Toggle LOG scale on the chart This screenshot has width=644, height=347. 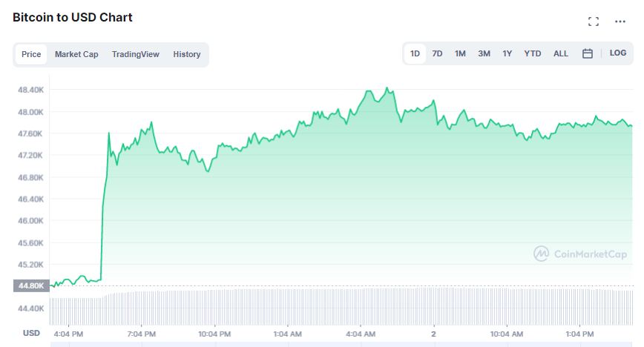click(x=618, y=53)
